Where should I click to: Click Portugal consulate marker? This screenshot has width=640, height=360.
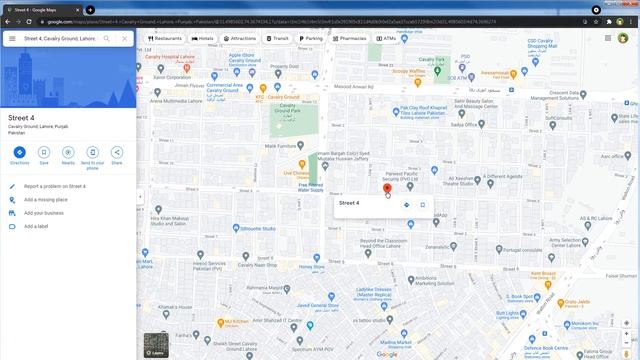tap(499, 249)
